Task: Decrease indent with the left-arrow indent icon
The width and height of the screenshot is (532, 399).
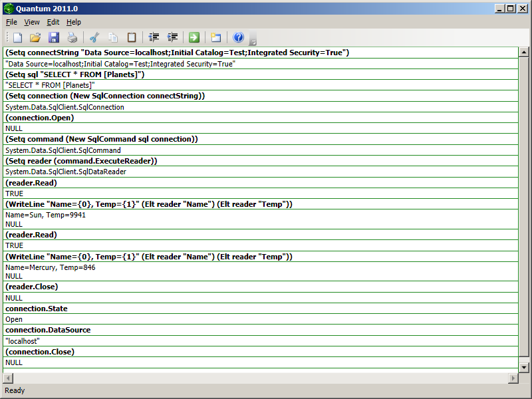Action: pyautogui.click(x=154, y=37)
